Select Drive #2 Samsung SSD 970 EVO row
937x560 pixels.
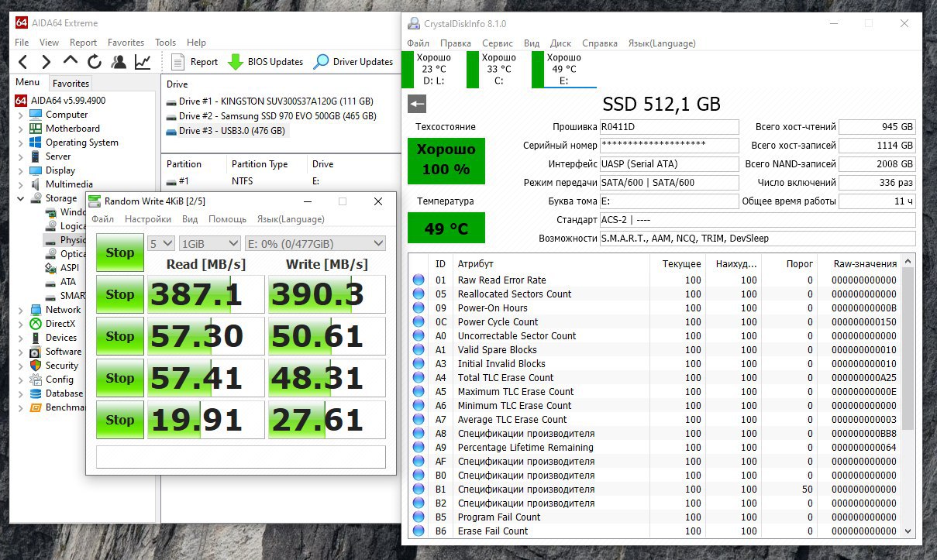[x=271, y=116]
